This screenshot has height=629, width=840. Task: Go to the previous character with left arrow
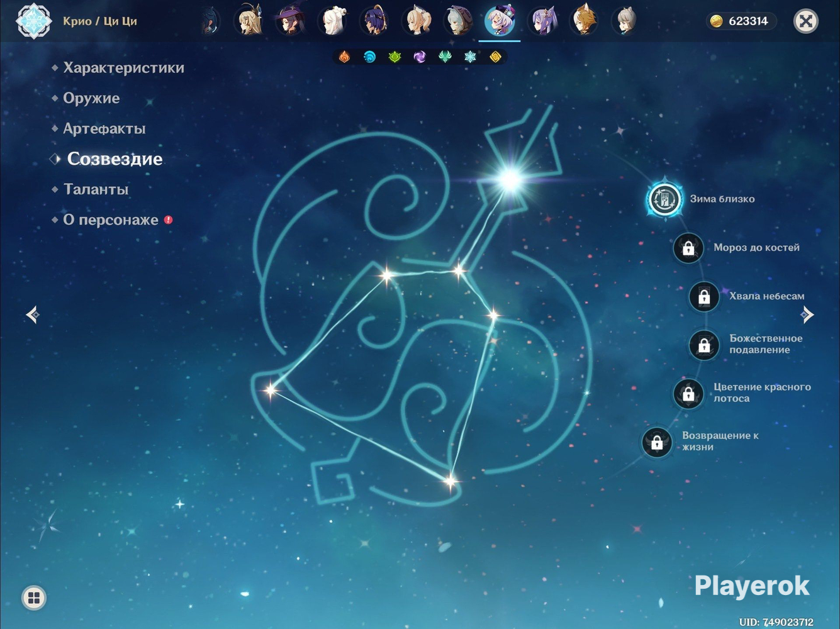33,314
